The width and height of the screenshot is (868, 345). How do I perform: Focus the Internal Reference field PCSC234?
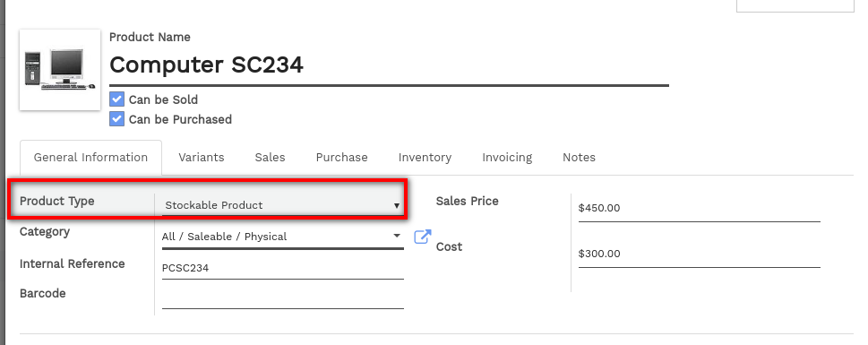283,269
